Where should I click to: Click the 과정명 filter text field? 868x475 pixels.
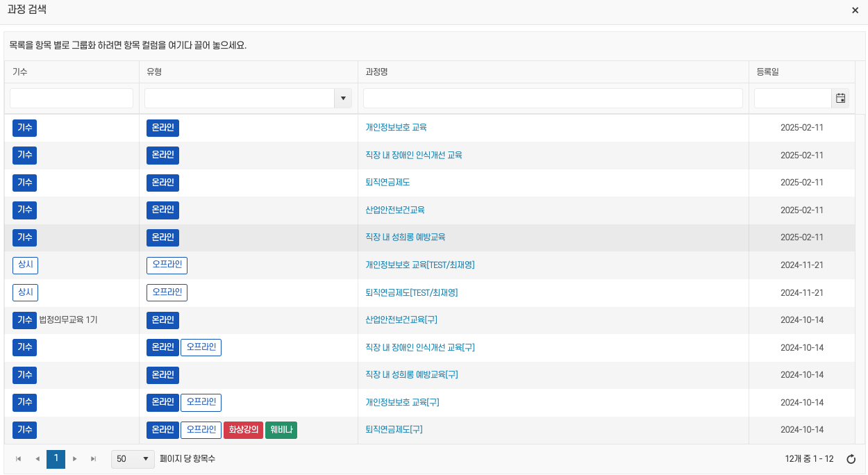coord(553,99)
